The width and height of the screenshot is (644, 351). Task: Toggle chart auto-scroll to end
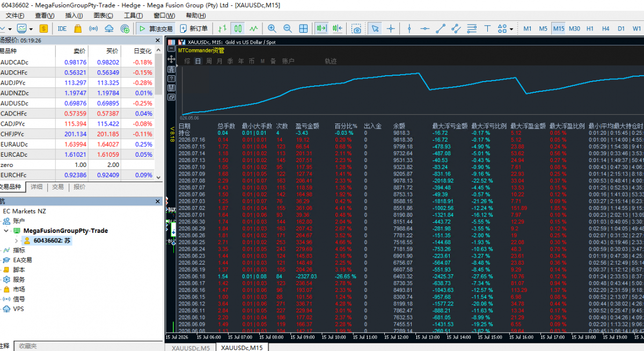(322, 28)
